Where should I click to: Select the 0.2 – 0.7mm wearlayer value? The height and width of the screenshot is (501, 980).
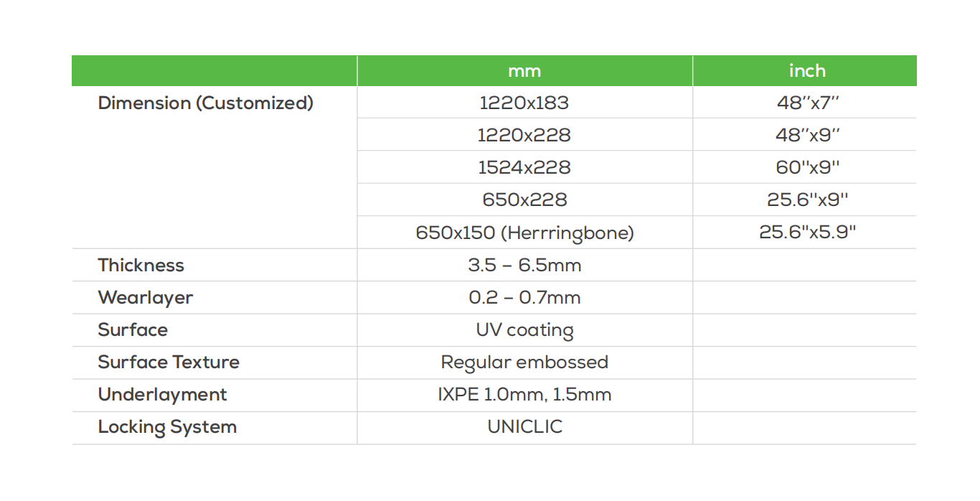(x=524, y=297)
